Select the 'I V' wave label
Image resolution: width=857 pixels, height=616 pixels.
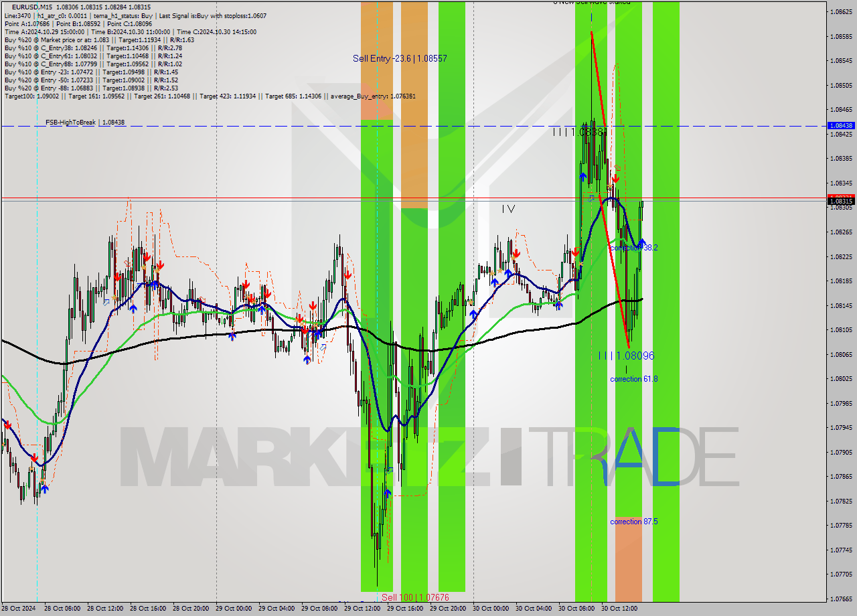(509, 209)
